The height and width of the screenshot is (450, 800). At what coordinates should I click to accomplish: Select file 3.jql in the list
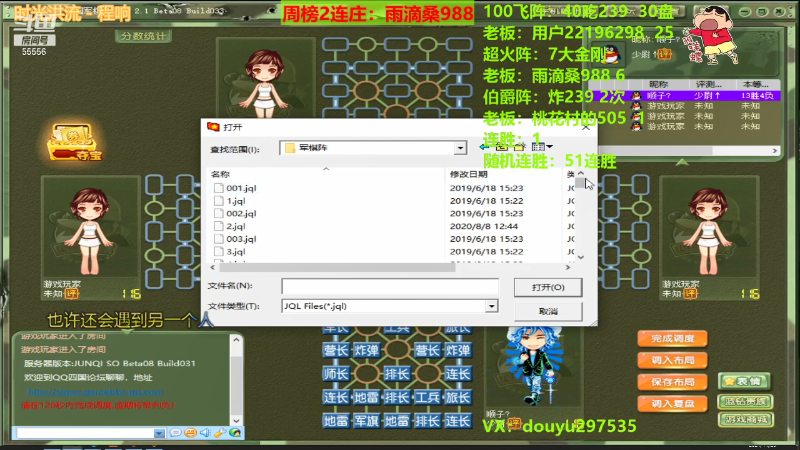coord(236,252)
